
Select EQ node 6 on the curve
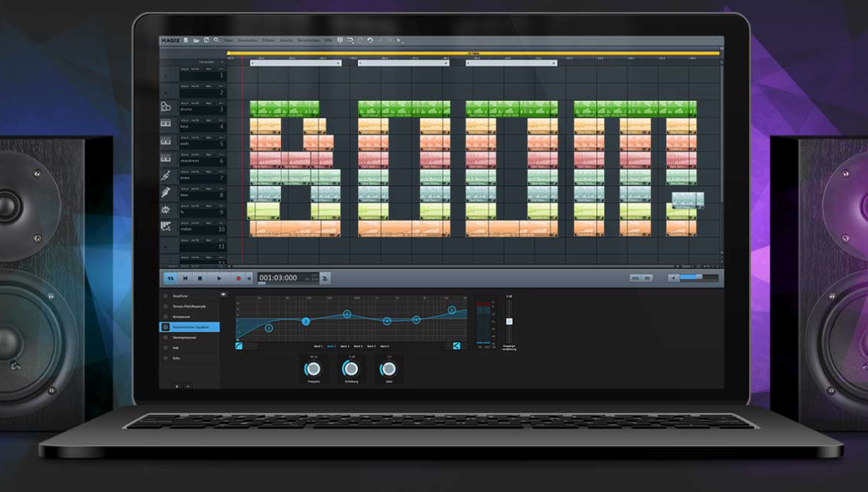(x=452, y=311)
